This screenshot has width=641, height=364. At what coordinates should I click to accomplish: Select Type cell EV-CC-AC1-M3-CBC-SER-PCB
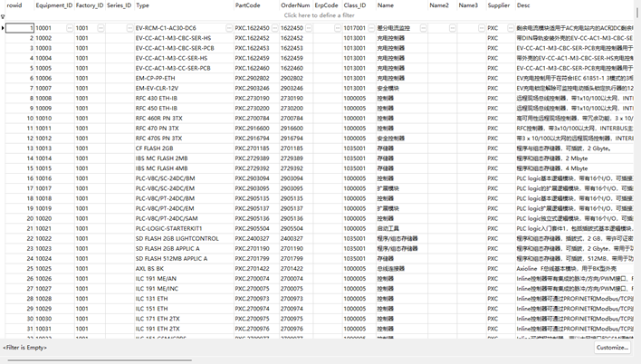tap(184, 48)
